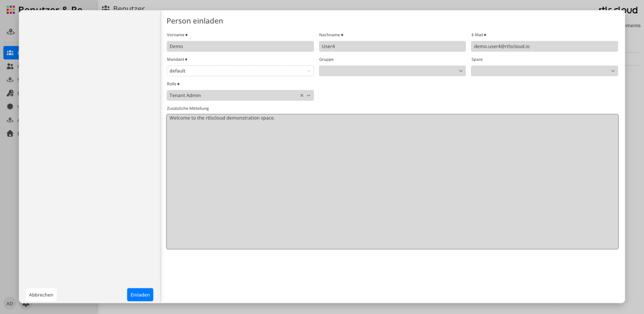The height and width of the screenshot is (314, 644).
Task: Click the Nachname field label
Action: (330, 35)
